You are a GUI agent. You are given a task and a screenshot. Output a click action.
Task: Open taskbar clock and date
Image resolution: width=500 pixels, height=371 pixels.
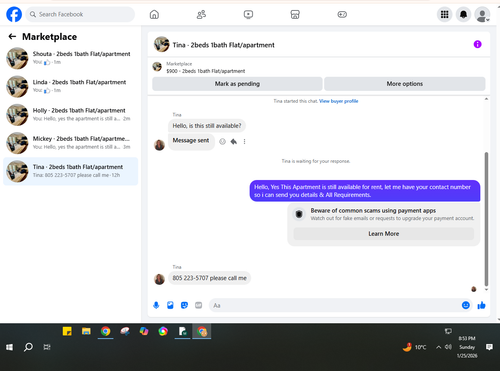point(467,347)
